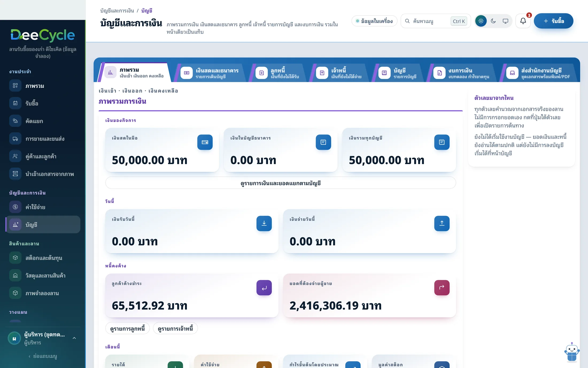
Task: Open ส่งสำนักงานบัญชี tab
Action: [x=539, y=73]
